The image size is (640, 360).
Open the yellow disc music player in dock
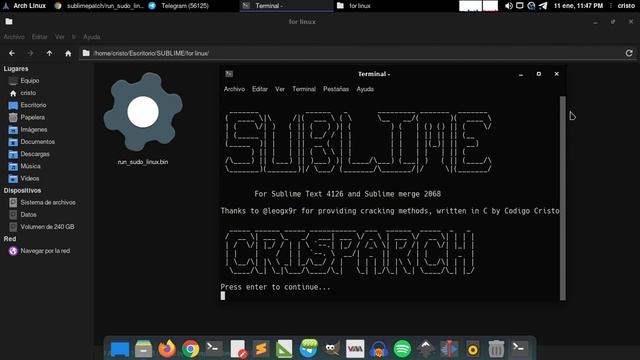point(473,349)
